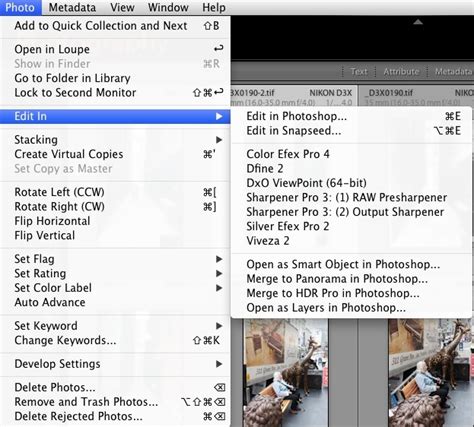Expand the Set Rating submenu
474x427 pixels.
pos(115,273)
